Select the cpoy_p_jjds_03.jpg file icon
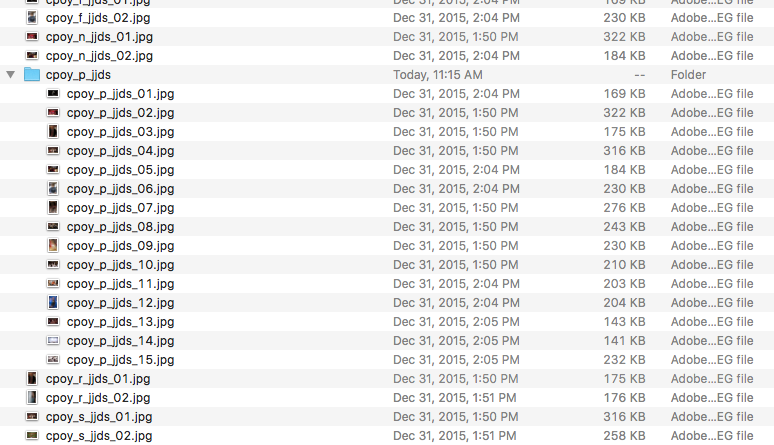The height and width of the screenshot is (445, 774). click(x=53, y=132)
